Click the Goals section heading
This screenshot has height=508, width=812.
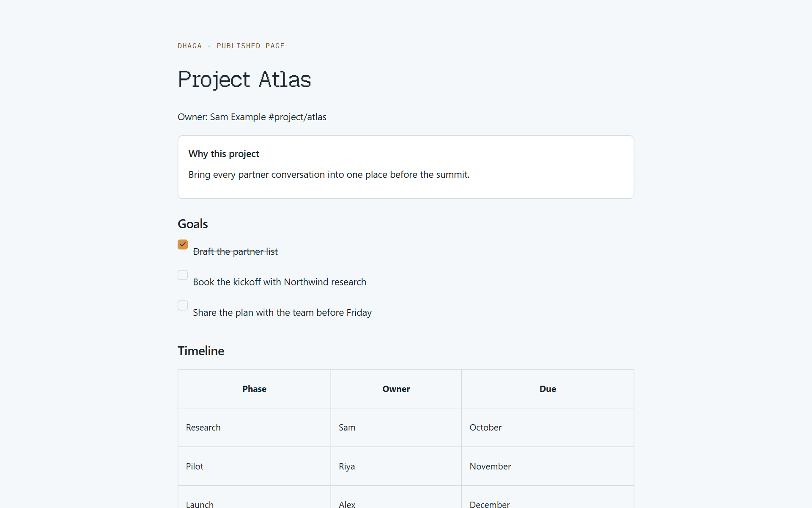(x=193, y=224)
